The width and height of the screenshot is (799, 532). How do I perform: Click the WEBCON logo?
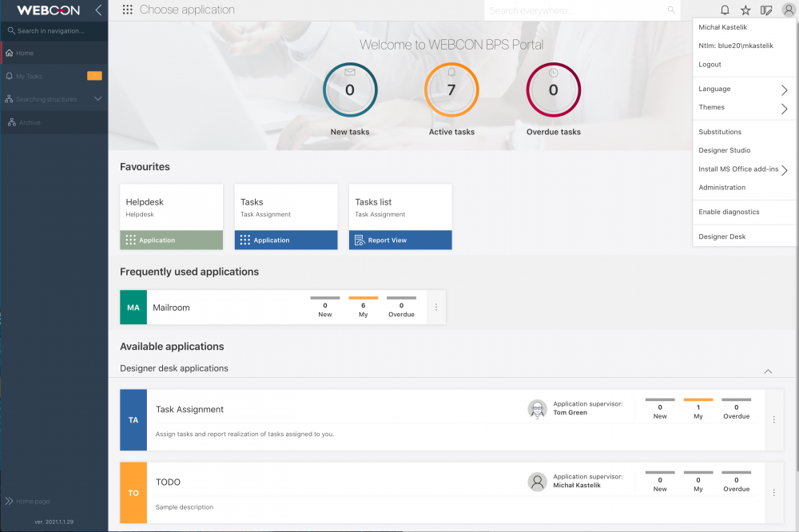coord(49,10)
